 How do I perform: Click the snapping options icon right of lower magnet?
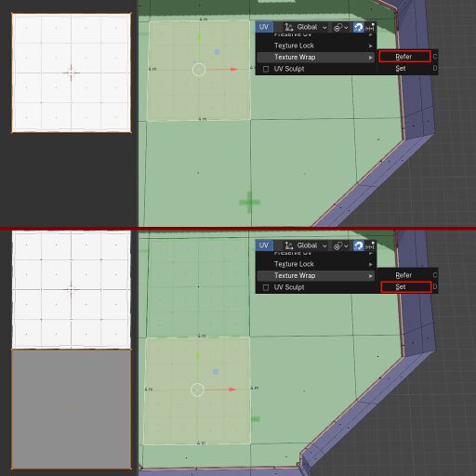point(370,246)
